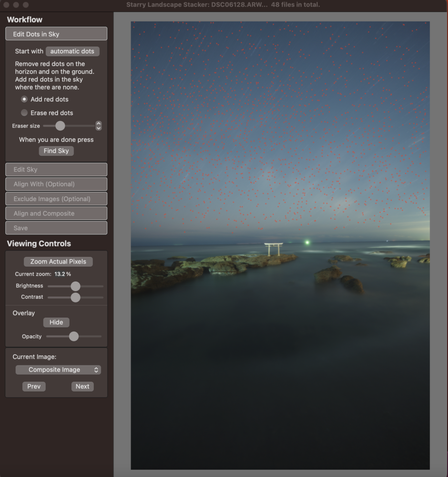Image resolution: width=448 pixels, height=477 pixels.
Task: Move the Eraser size slider
Action: click(x=60, y=126)
